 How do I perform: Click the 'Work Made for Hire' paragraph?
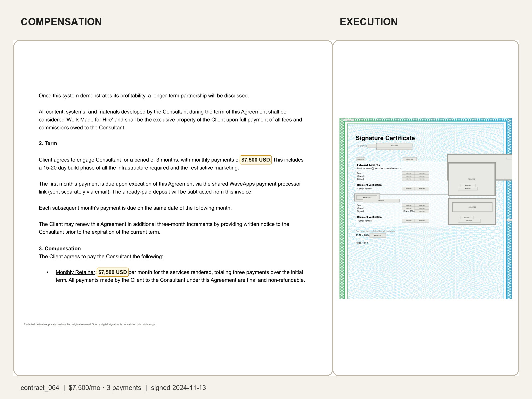(170, 120)
